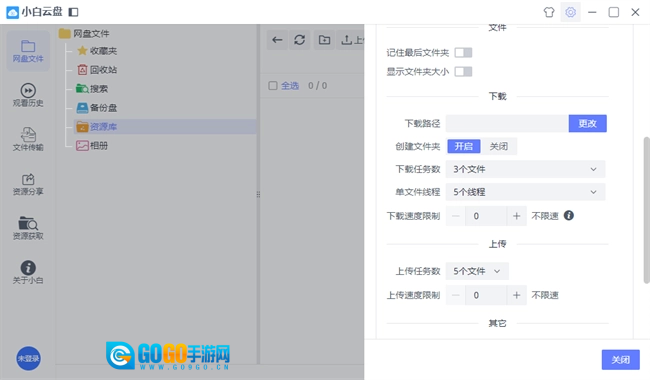Image resolution: width=650 pixels, height=380 pixels.
Task: Set 创建文件夹 to 关闭
Action: (x=498, y=146)
